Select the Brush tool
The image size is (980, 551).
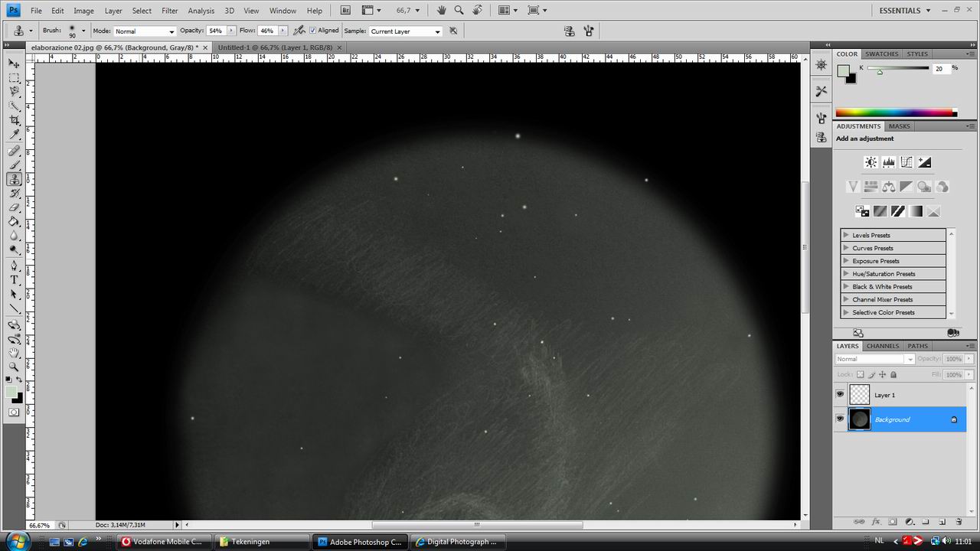pos(14,165)
